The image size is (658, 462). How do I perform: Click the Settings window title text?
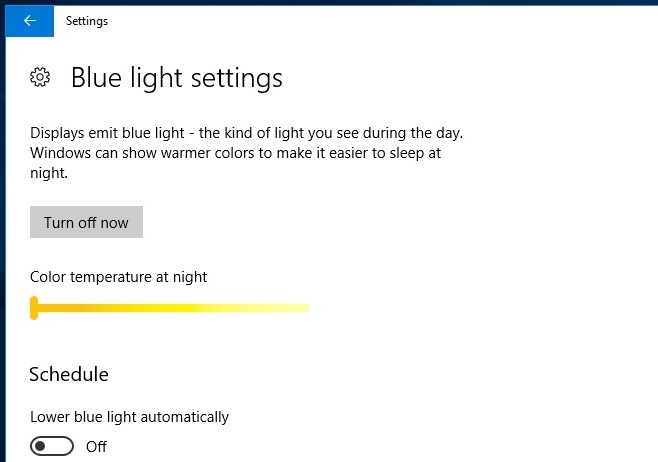click(87, 21)
